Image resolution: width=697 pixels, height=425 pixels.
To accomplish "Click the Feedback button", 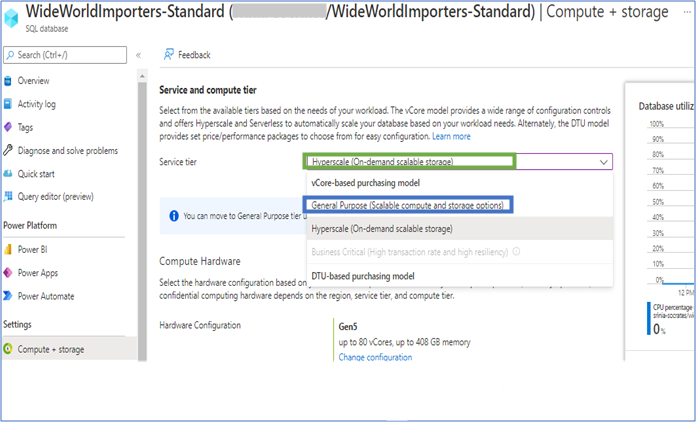I will (187, 55).
